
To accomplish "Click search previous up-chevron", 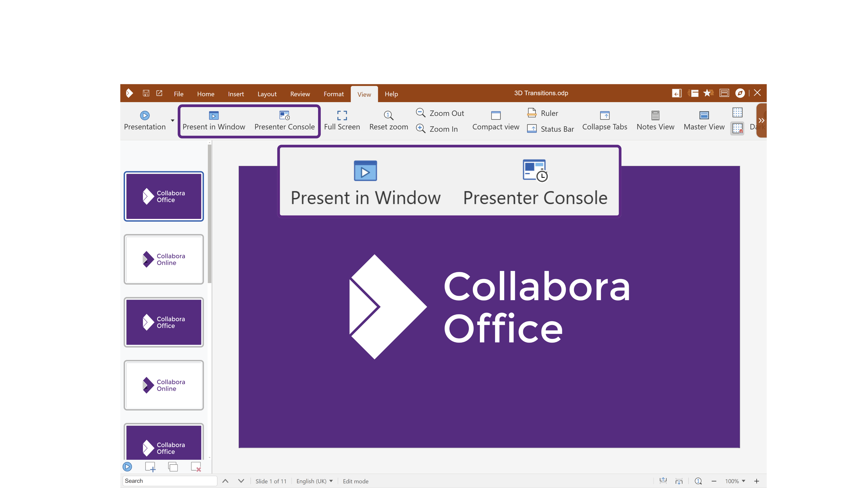I will [x=225, y=481].
